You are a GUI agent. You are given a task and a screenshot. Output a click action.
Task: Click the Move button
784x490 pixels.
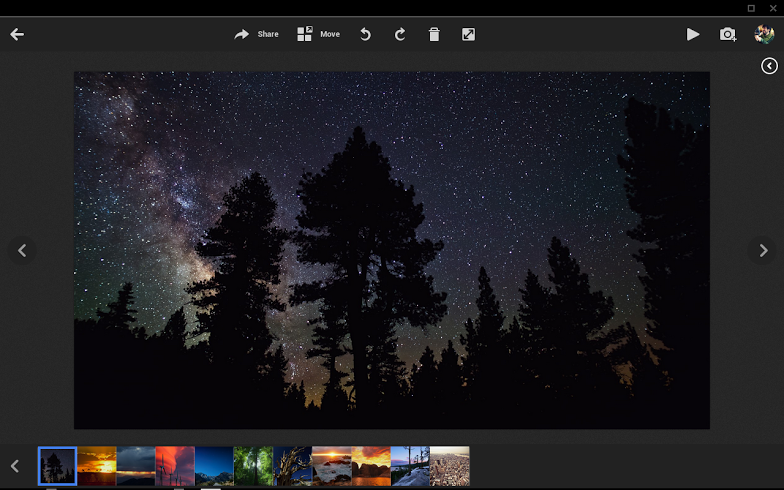318,34
